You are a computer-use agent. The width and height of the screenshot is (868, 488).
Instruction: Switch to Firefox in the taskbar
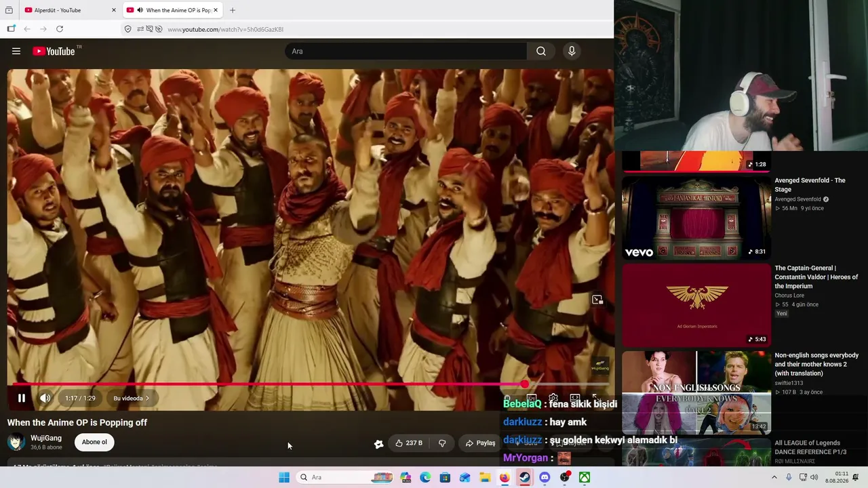tap(505, 477)
